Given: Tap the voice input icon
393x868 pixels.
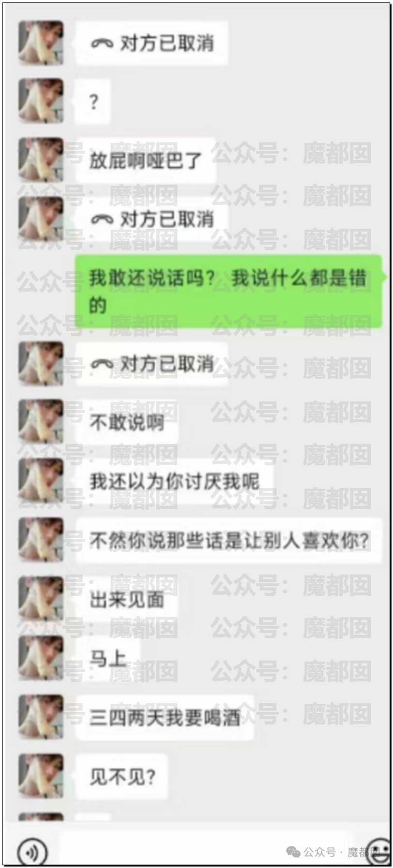Looking at the screenshot, I should point(32,852).
